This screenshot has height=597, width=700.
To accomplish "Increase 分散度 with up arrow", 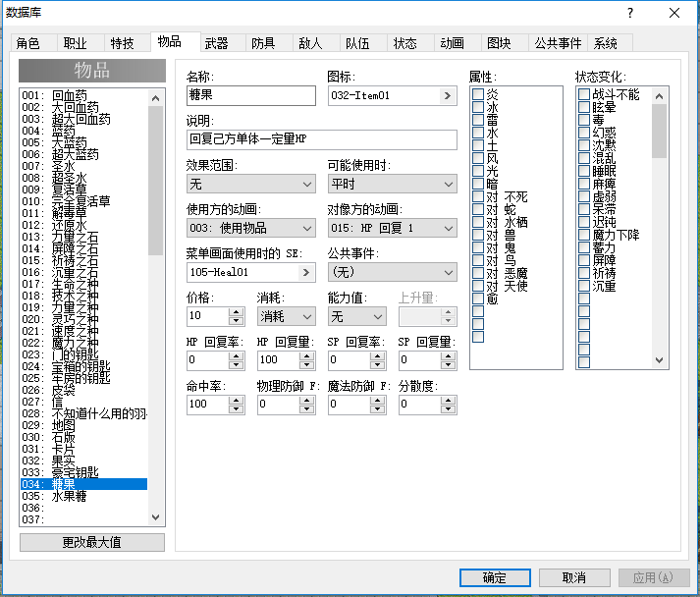I will coord(448,400).
